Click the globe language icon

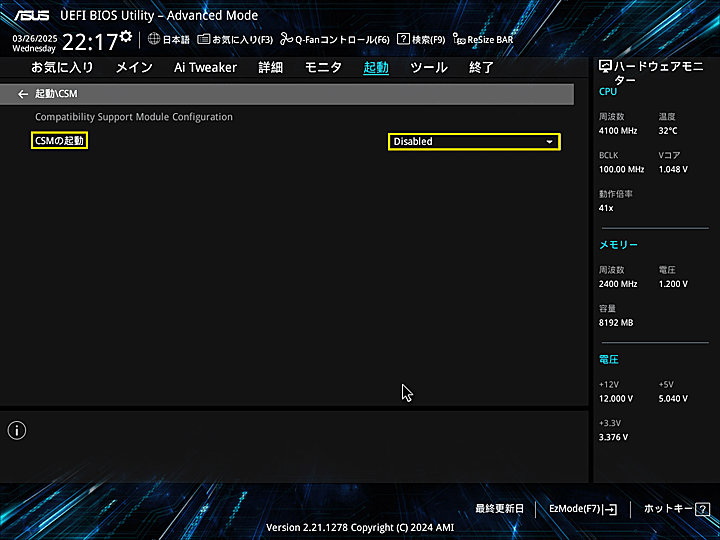[153, 39]
